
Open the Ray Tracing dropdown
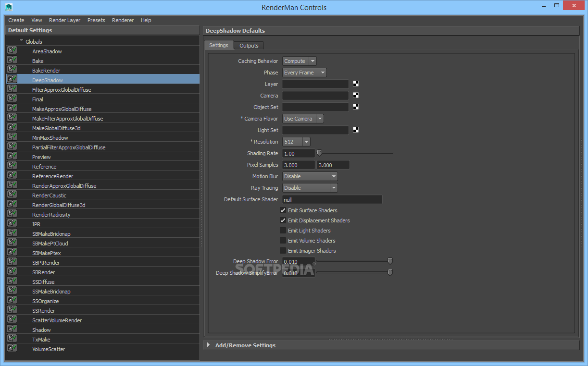(x=310, y=188)
